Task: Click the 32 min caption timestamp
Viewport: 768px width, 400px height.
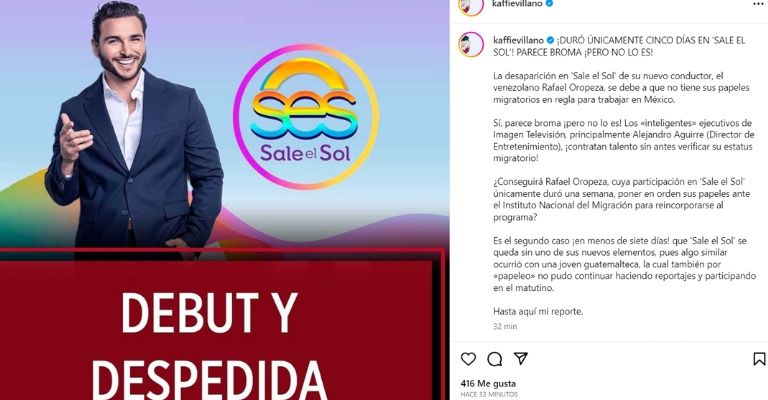Action: [505, 326]
